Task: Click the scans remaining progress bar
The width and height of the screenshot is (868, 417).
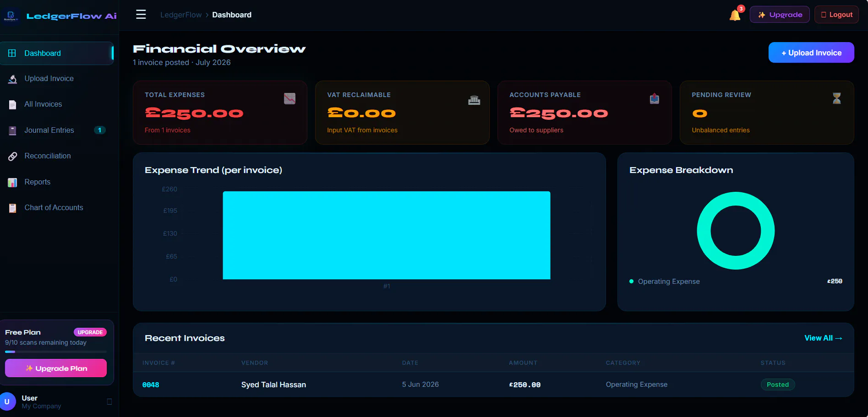Action: (56, 352)
